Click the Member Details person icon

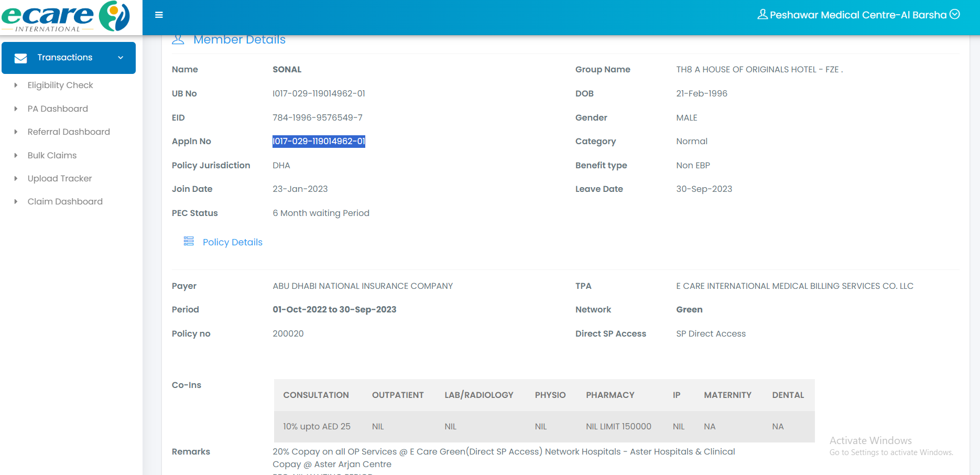coord(178,40)
